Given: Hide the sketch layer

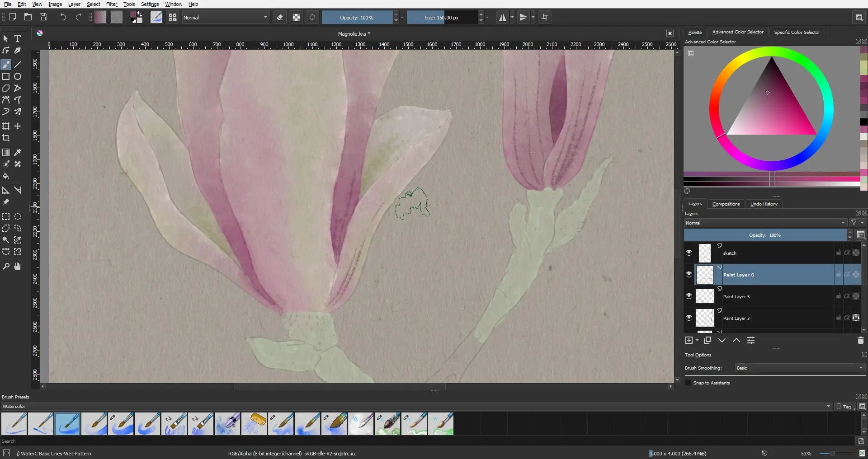Looking at the screenshot, I should tap(689, 253).
